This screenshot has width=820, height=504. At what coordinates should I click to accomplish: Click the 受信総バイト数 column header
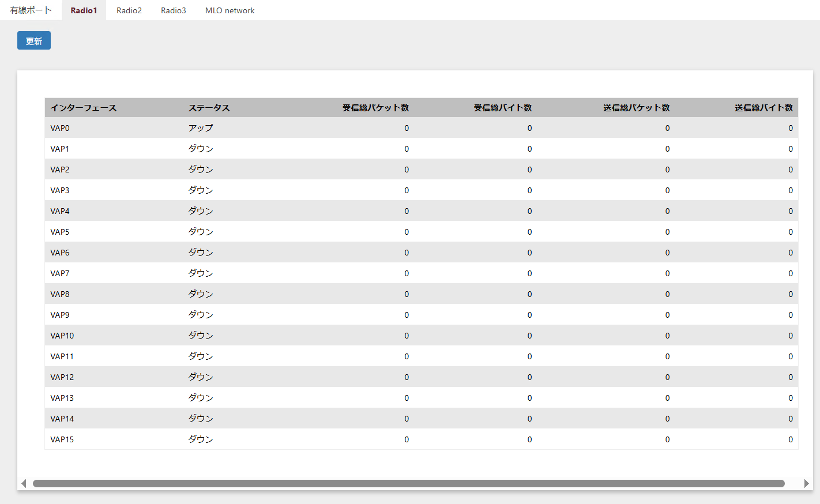502,108
